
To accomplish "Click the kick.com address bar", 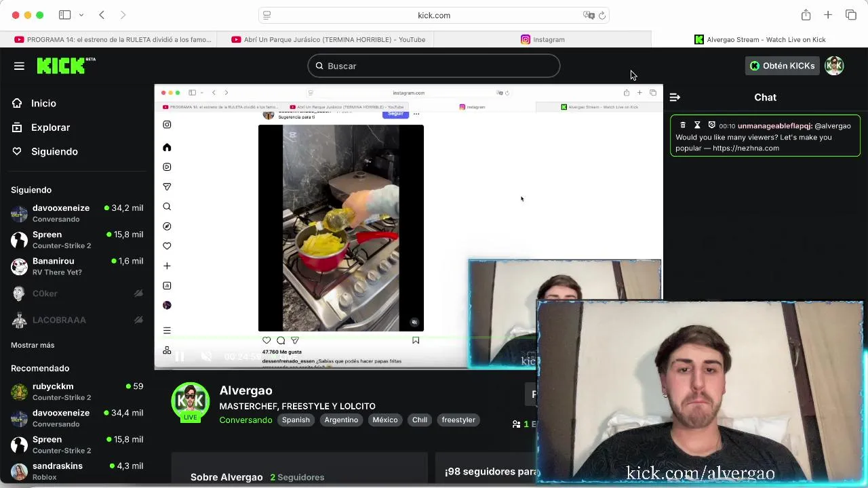I will point(434,15).
